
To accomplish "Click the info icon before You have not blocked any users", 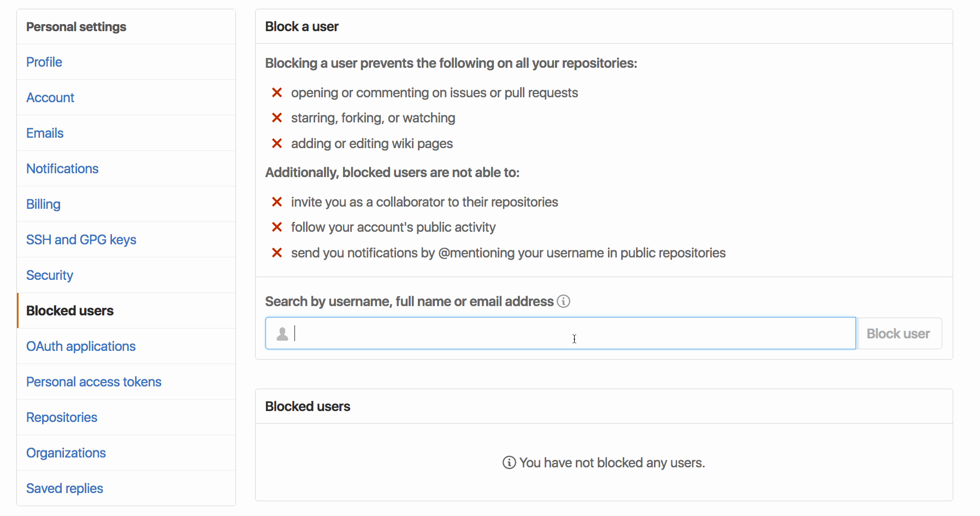I will tap(509, 462).
